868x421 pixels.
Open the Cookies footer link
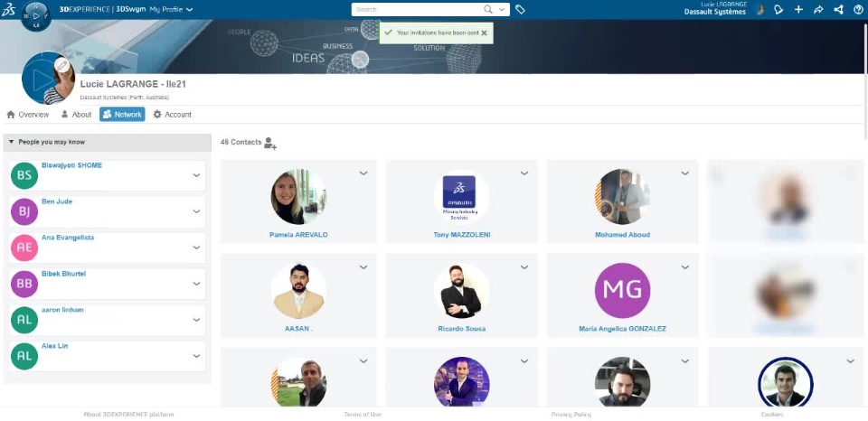coord(771,415)
